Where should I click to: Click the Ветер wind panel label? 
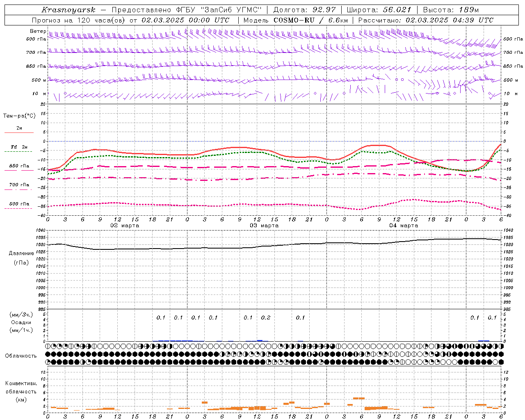click(38, 31)
